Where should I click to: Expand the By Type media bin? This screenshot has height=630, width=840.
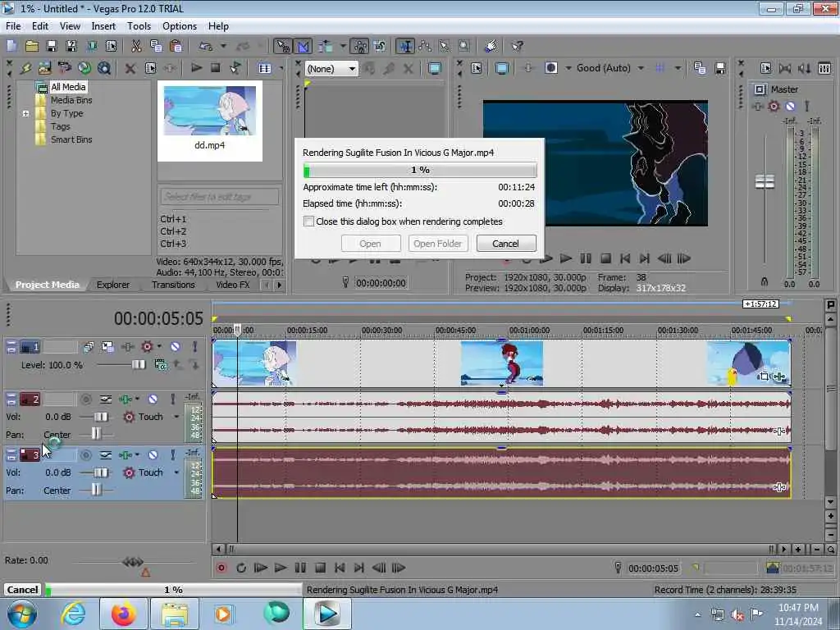coord(25,113)
